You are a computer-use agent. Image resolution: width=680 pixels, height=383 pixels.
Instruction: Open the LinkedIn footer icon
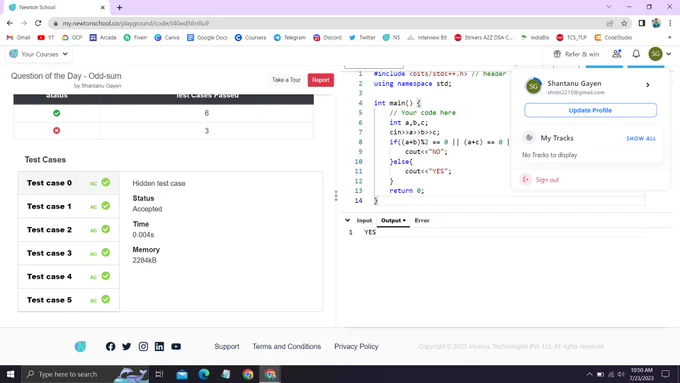(159, 347)
